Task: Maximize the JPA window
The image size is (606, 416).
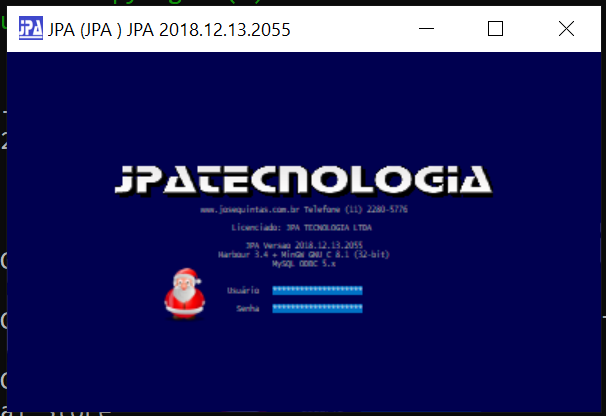Action: 495,29
